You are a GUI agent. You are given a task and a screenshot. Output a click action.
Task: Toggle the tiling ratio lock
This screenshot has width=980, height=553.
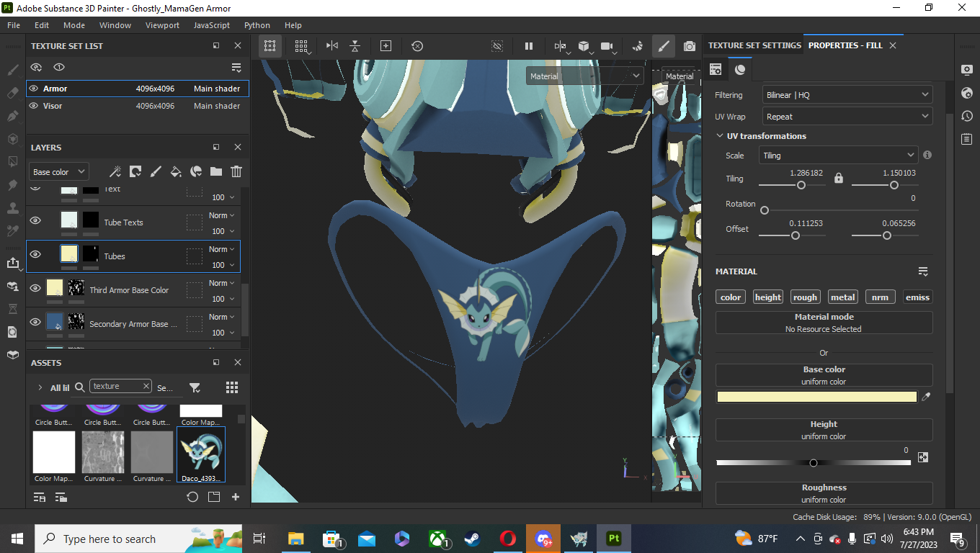(838, 178)
